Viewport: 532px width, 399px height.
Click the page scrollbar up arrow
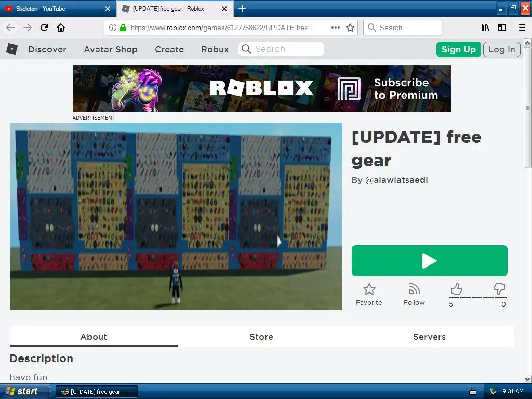(x=528, y=43)
